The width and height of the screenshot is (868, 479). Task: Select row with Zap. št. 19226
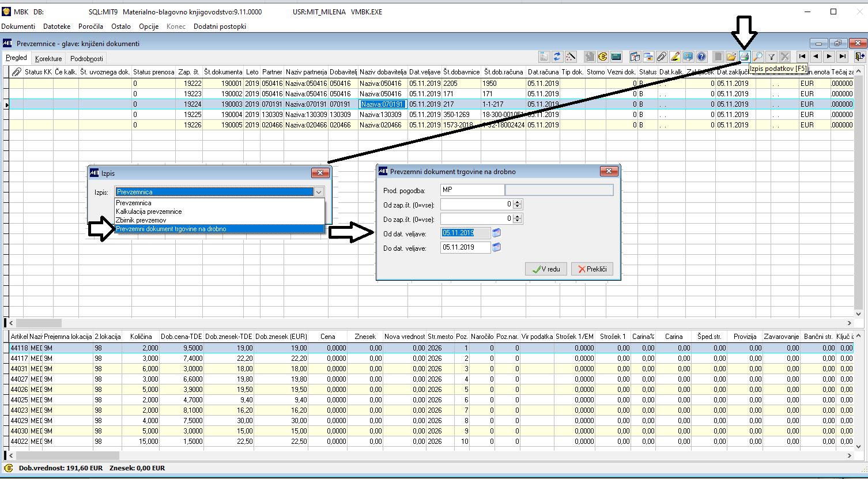coord(431,125)
